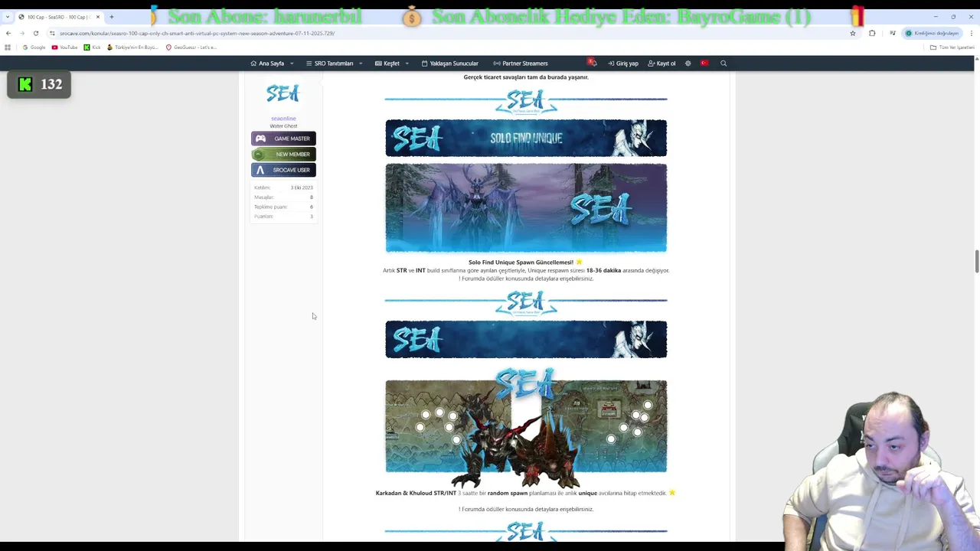The width and height of the screenshot is (980, 551).
Task: Expand the Ana Sayfa dropdown arrow
Action: pyautogui.click(x=292, y=64)
